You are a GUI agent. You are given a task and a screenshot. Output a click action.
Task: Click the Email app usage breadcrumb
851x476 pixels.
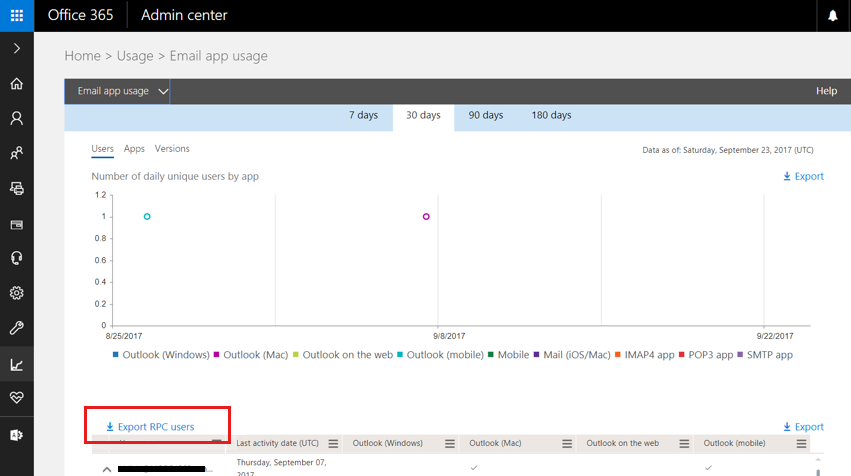pyautogui.click(x=219, y=56)
